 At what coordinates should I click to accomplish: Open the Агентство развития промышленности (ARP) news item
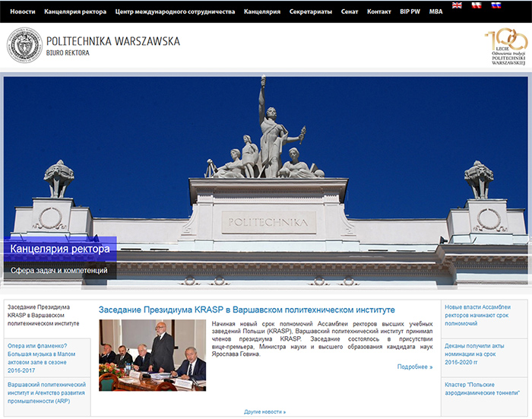[47, 393]
